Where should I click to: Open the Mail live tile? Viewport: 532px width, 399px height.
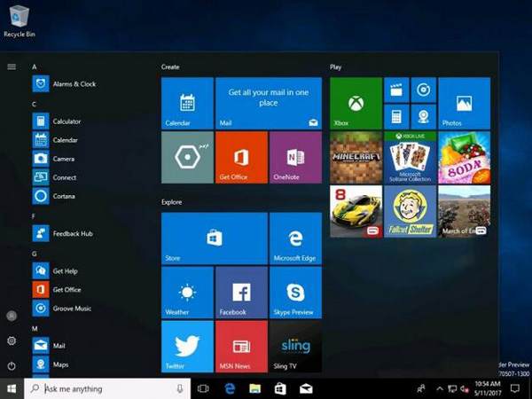coord(269,103)
